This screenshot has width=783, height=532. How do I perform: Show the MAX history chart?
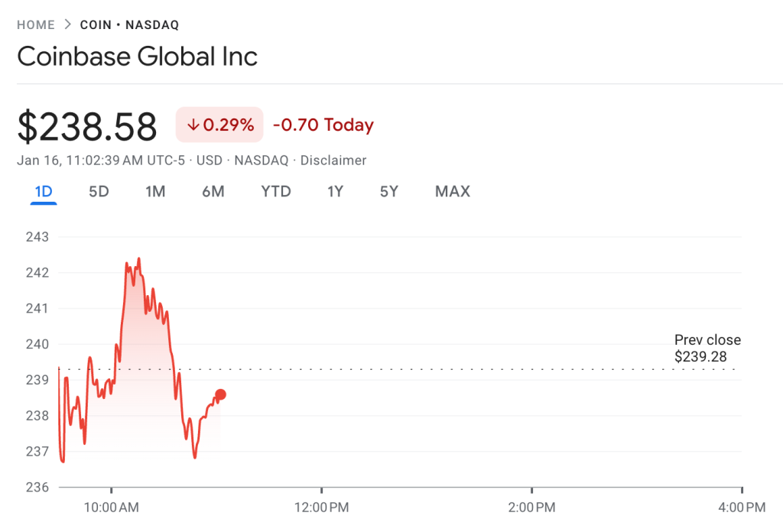(x=452, y=191)
